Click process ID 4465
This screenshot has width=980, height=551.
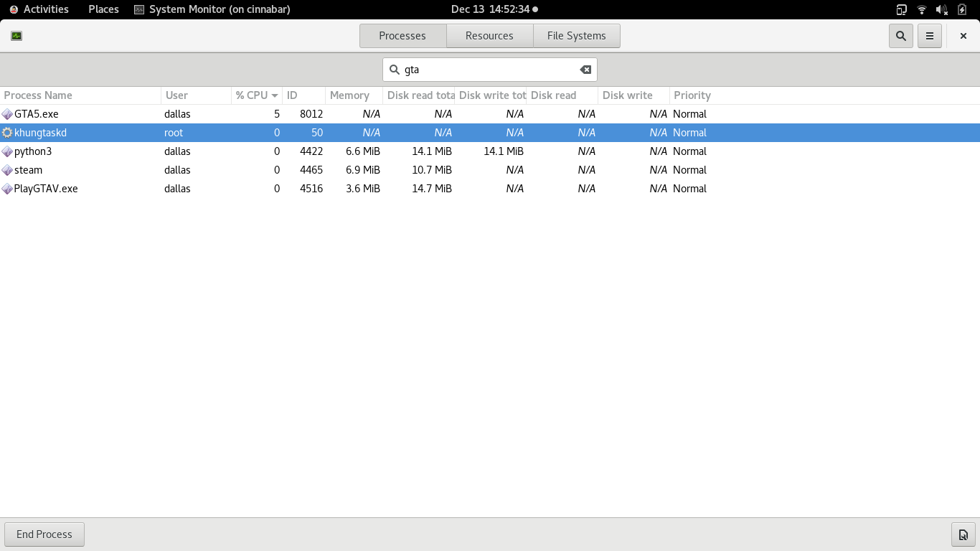tap(311, 170)
